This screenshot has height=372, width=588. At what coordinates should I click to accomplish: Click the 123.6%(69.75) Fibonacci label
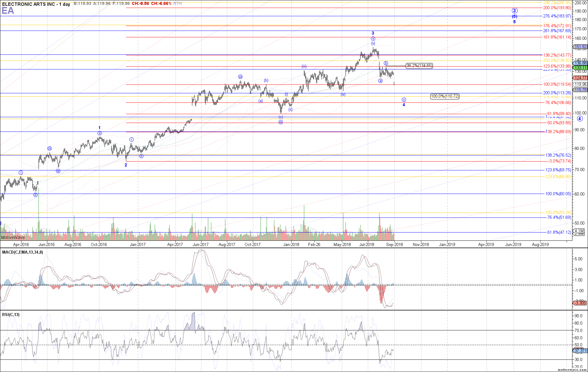click(558, 170)
